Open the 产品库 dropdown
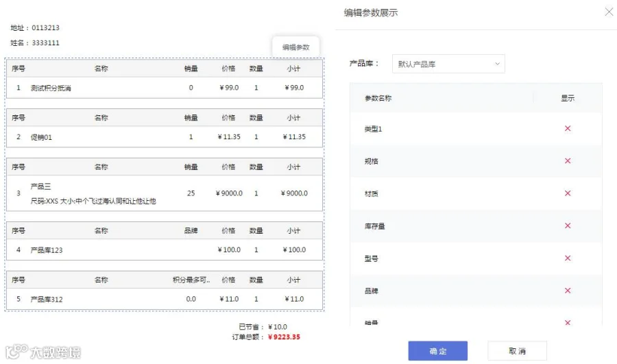Screen dimensions: 617x364 coord(448,64)
